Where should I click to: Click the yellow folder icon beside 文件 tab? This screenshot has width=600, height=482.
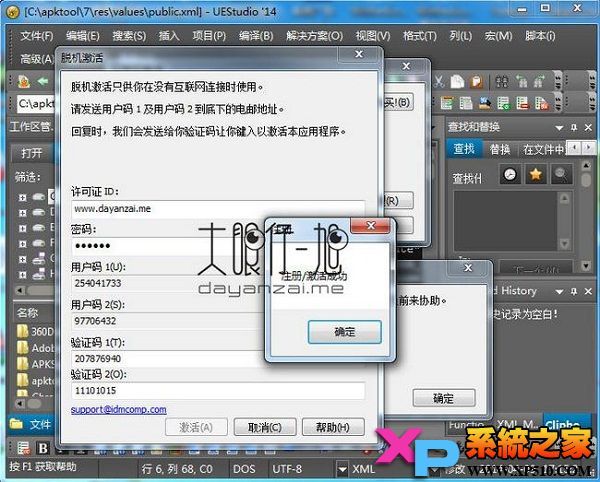pyautogui.click(x=16, y=423)
